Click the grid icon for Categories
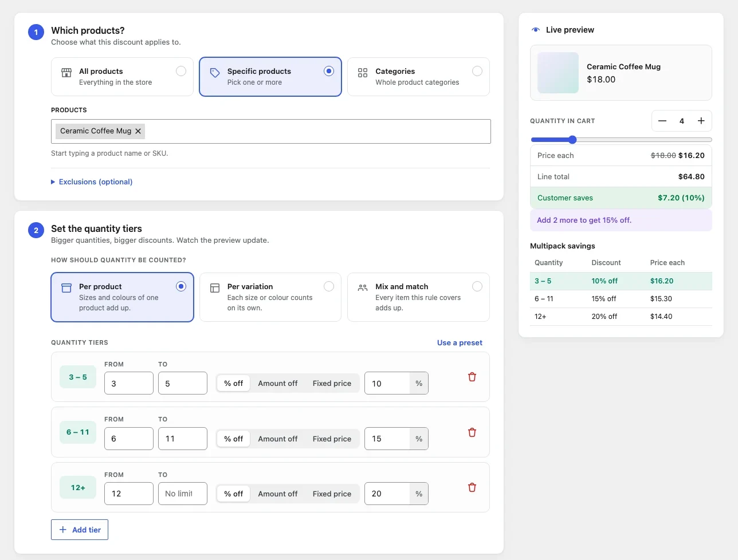The image size is (738, 560). click(363, 73)
